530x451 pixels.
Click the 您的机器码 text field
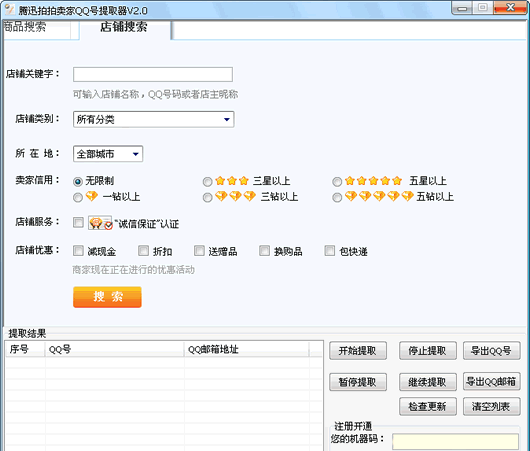click(x=455, y=442)
